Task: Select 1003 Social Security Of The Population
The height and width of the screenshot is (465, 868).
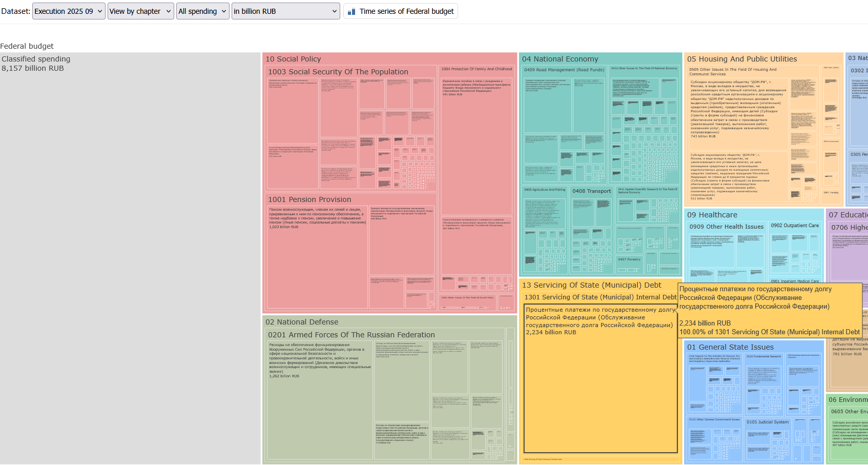Action: pyautogui.click(x=338, y=72)
